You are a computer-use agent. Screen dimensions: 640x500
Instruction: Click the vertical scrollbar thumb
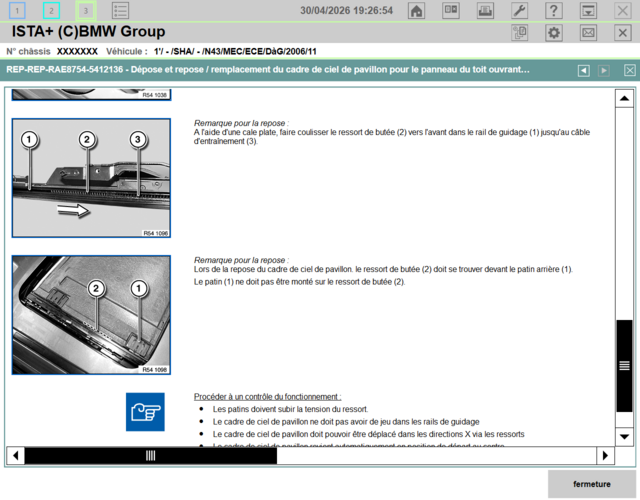click(624, 366)
